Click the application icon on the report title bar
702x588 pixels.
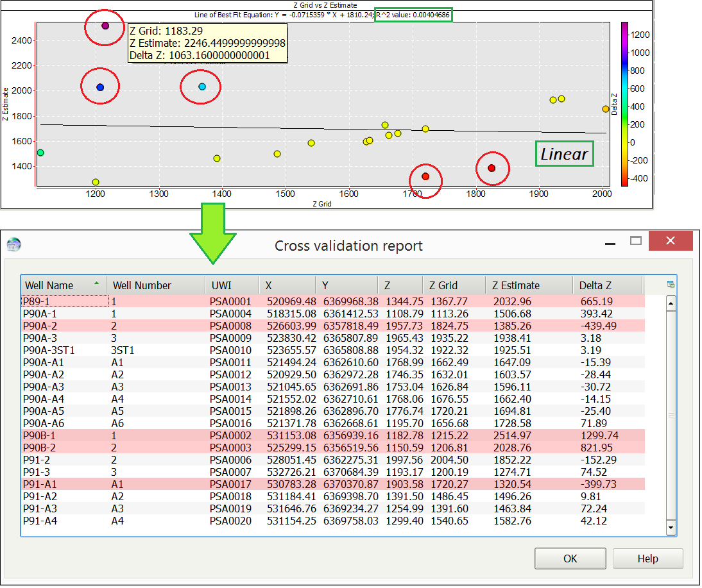(x=13, y=244)
